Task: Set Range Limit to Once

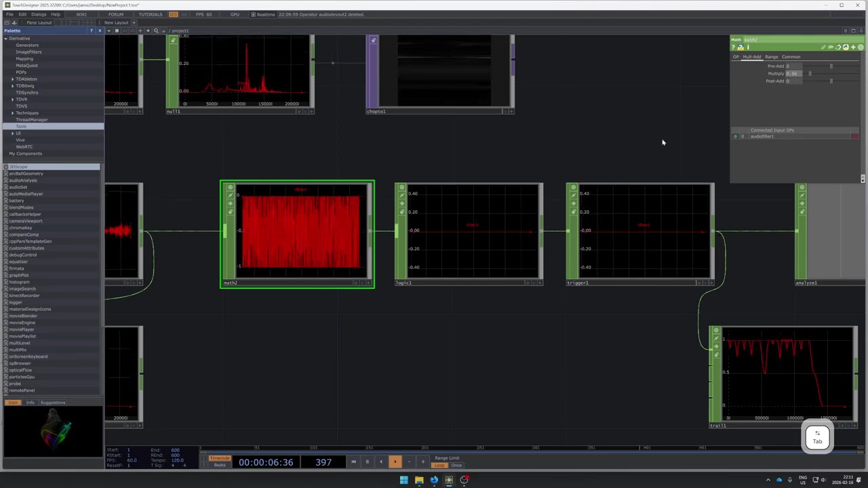Action: [456, 465]
